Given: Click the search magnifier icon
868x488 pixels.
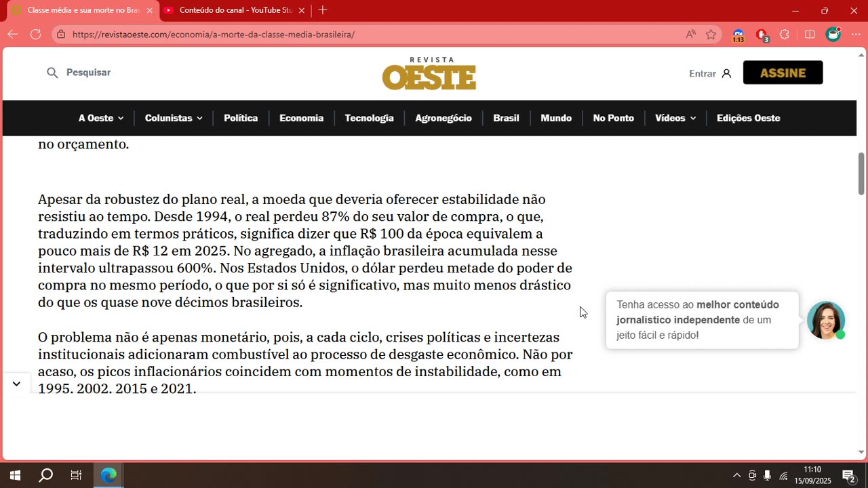Looking at the screenshot, I should pyautogui.click(x=52, y=73).
